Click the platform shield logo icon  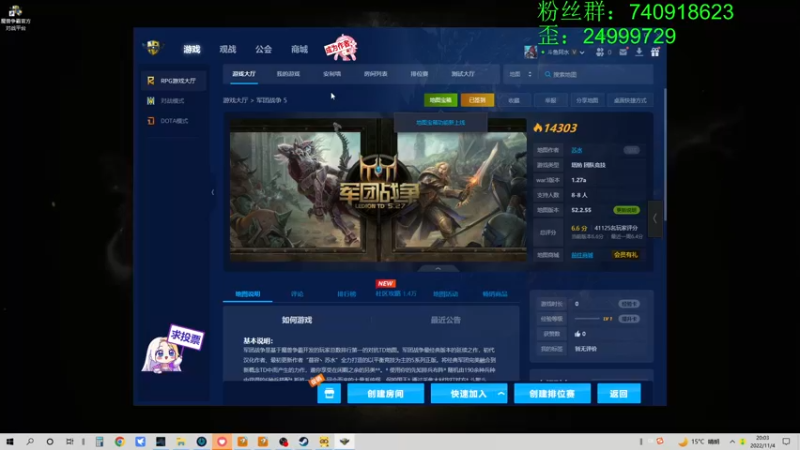click(153, 48)
